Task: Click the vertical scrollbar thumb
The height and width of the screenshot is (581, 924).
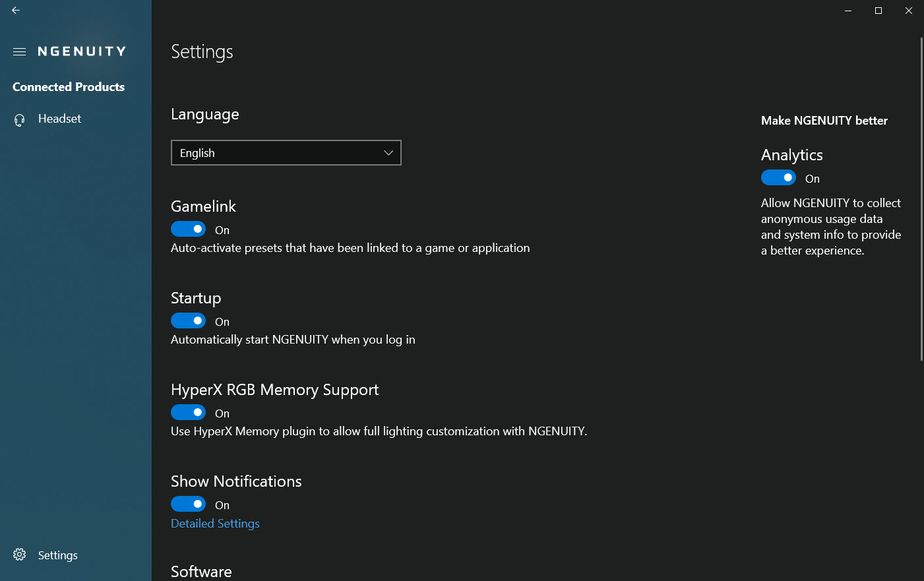Action: click(x=921, y=199)
